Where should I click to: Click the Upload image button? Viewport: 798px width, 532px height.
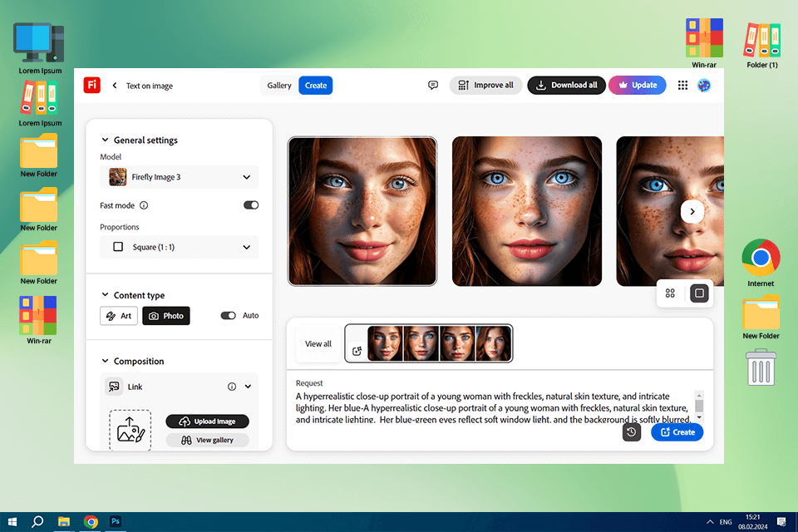[x=207, y=421]
